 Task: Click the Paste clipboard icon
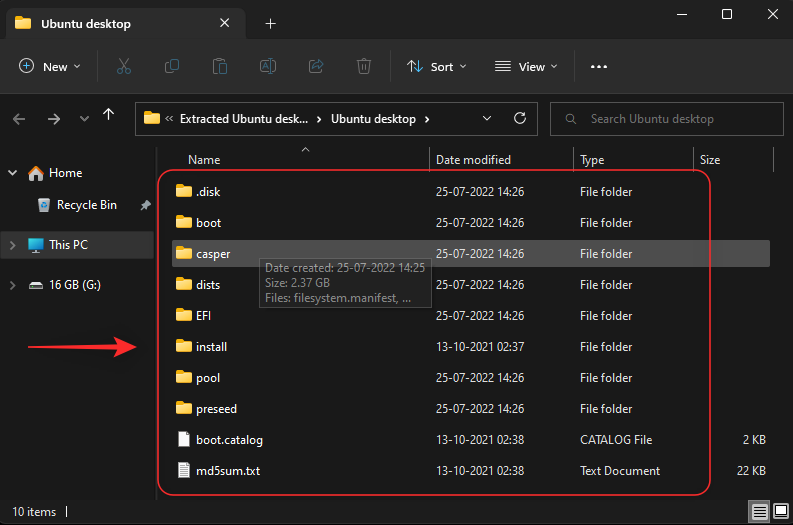point(219,66)
